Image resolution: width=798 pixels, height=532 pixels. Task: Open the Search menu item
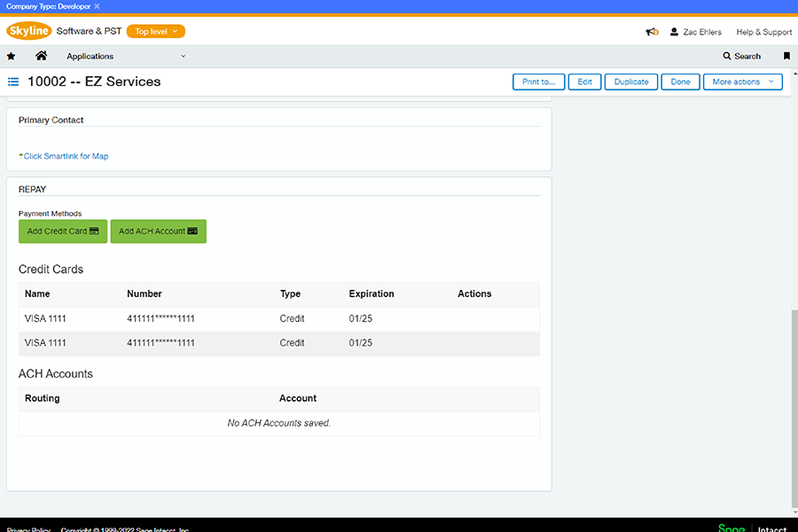pos(742,56)
